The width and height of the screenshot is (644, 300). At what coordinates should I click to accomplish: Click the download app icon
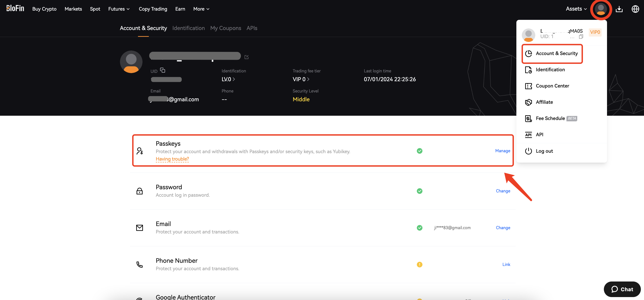(619, 9)
